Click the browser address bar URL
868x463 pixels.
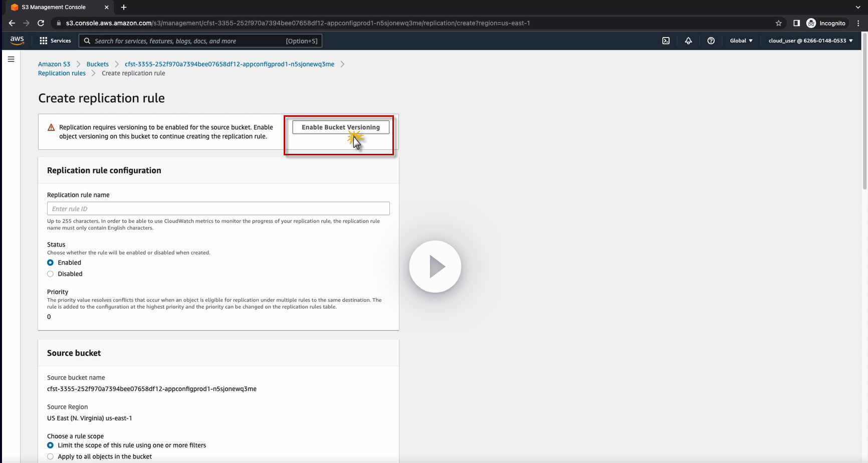pos(298,23)
